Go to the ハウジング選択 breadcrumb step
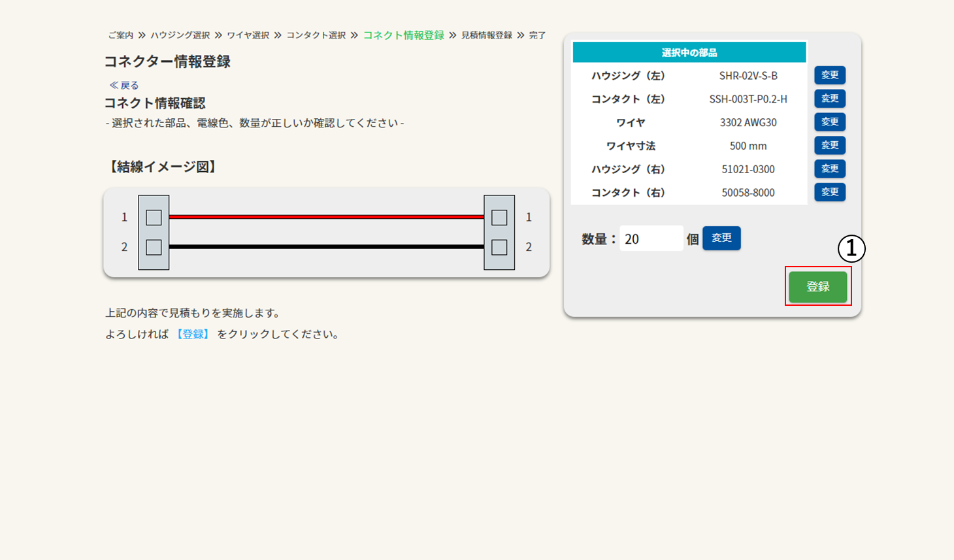 pos(180,35)
